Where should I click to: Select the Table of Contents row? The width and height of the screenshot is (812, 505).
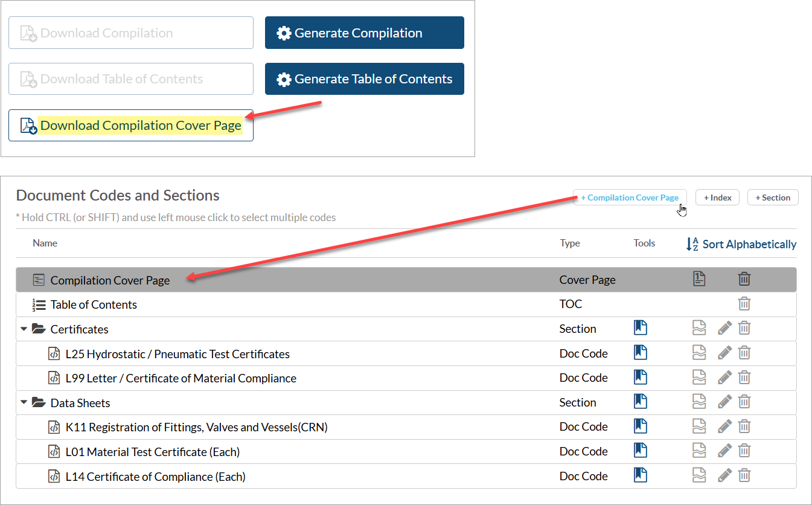tap(406, 304)
